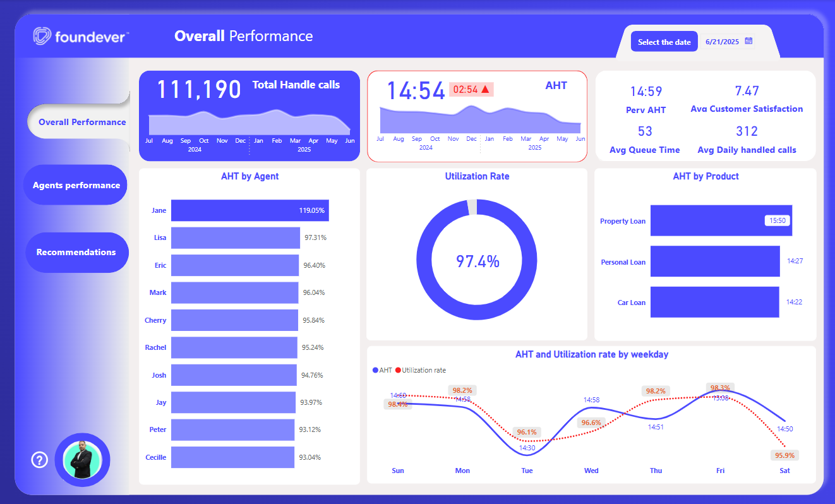This screenshot has width=835, height=504.
Task: Click the 95.9% Saturday data label
Action: pos(785,455)
